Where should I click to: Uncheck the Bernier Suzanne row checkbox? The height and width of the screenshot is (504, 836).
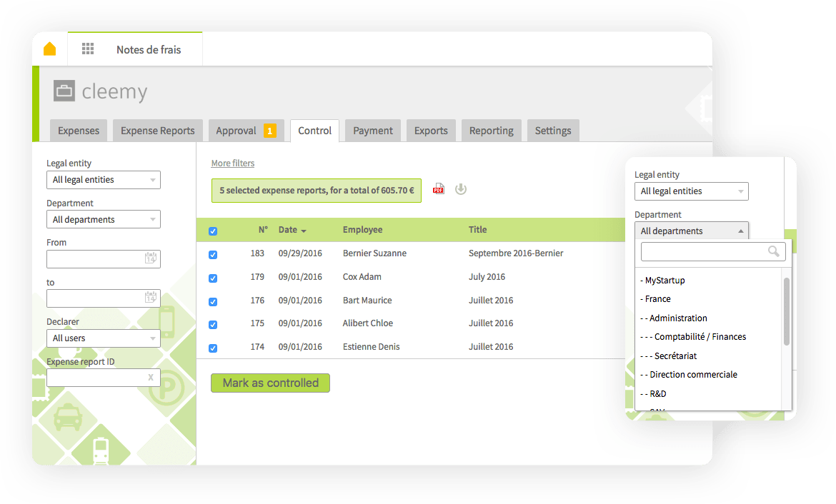pyautogui.click(x=213, y=254)
